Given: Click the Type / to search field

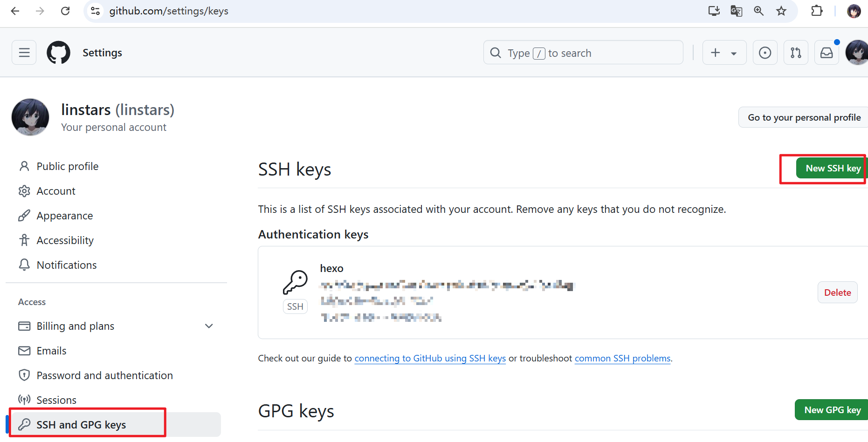Looking at the screenshot, I should tap(583, 53).
